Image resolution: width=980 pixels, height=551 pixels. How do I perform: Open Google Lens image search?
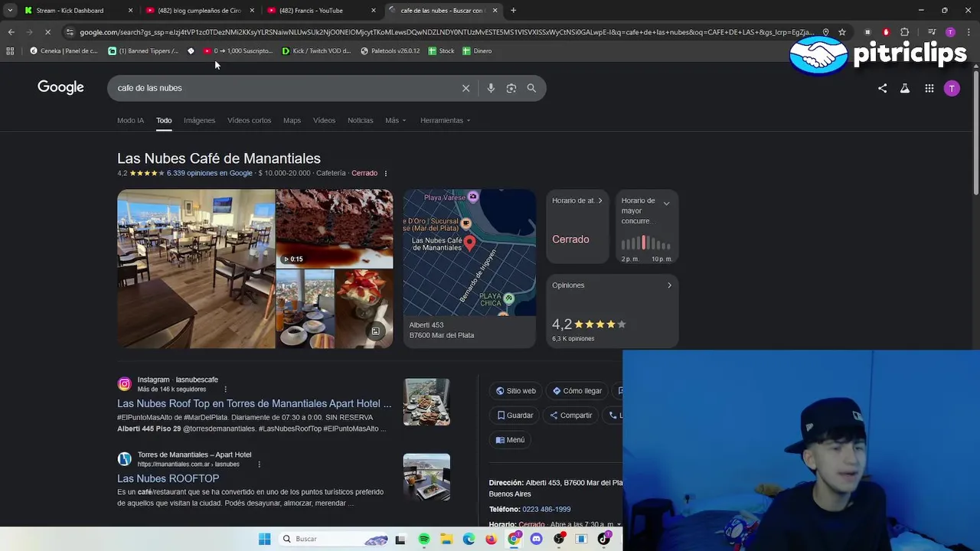pyautogui.click(x=511, y=88)
